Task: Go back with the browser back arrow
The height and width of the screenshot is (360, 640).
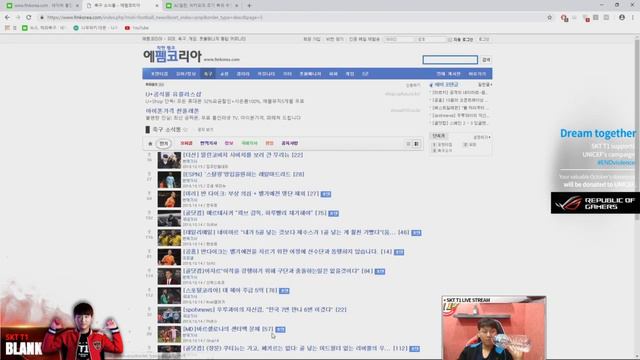Action: coord(7,18)
